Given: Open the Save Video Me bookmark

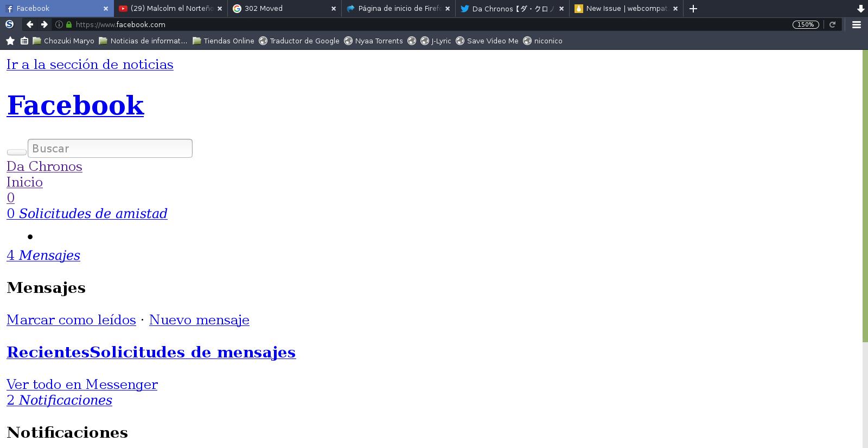Looking at the screenshot, I should (487, 41).
